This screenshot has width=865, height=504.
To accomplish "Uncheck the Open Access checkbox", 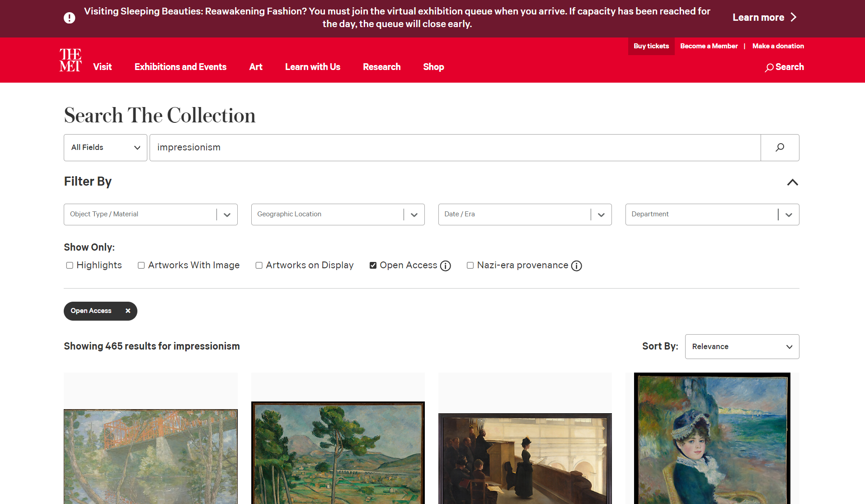I will (x=373, y=265).
